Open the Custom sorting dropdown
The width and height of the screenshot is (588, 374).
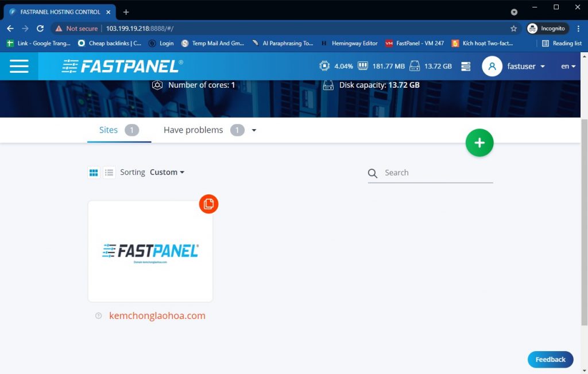tap(167, 172)
